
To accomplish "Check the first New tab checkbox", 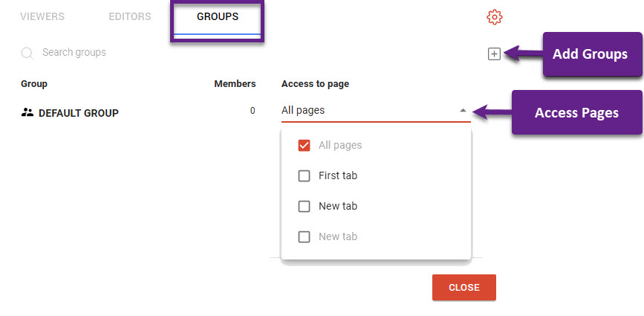I will pos(304,207).
